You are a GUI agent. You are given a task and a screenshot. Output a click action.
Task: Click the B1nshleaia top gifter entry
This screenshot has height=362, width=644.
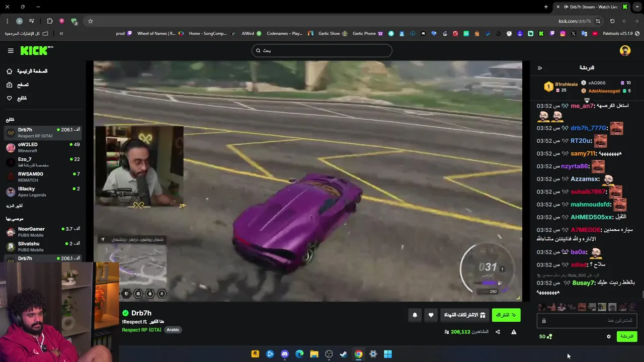[x=561, y=87]
